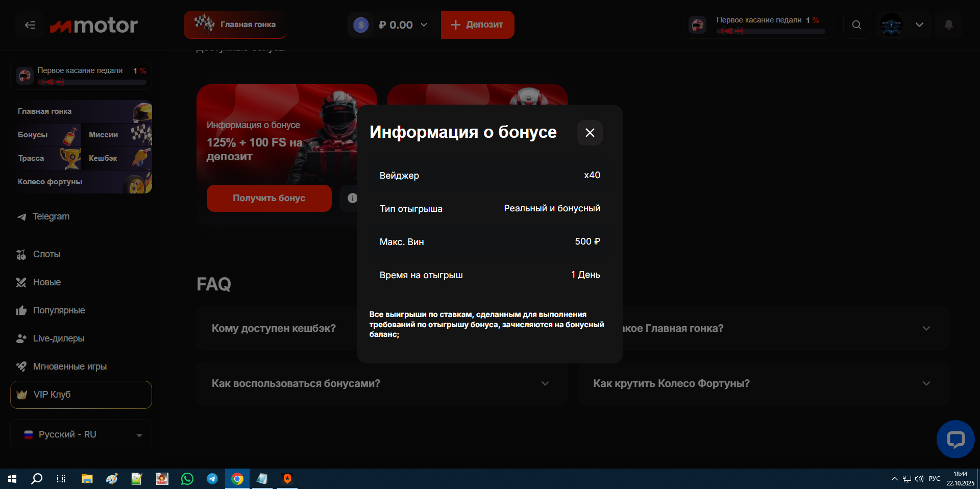Open Telegram link in sidebar
This screenshot has width=980, height=489.
click(51, 216)
